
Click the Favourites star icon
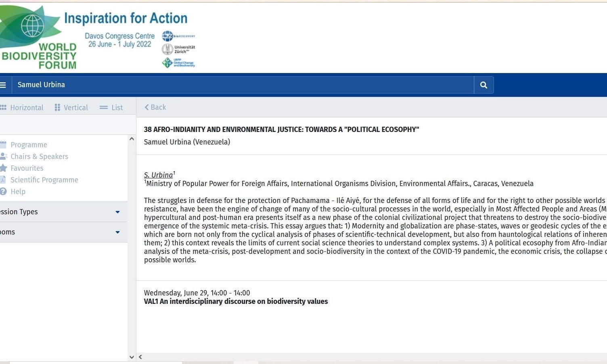[3, 168]
